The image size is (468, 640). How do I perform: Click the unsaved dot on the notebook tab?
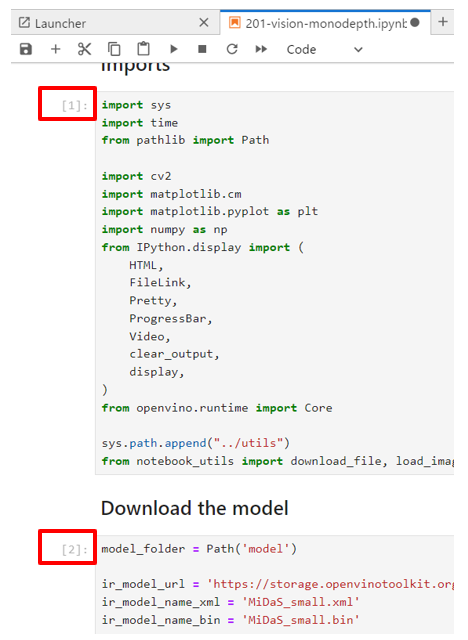click(x=415, y=22)
